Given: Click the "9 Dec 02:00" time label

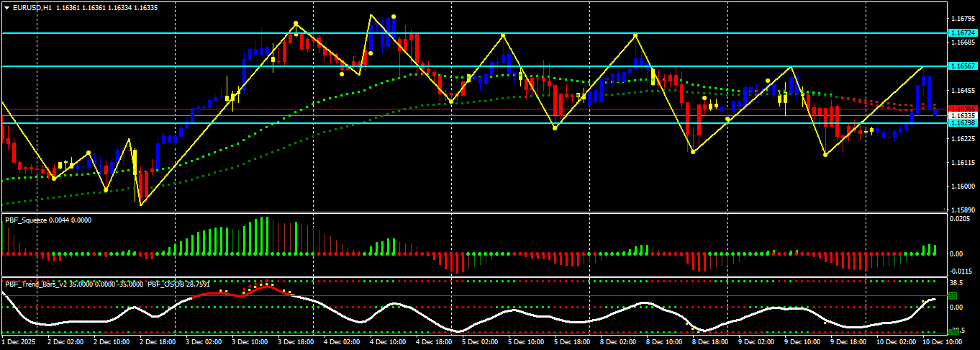Looking at the screenshot, I should pos(757,344).
